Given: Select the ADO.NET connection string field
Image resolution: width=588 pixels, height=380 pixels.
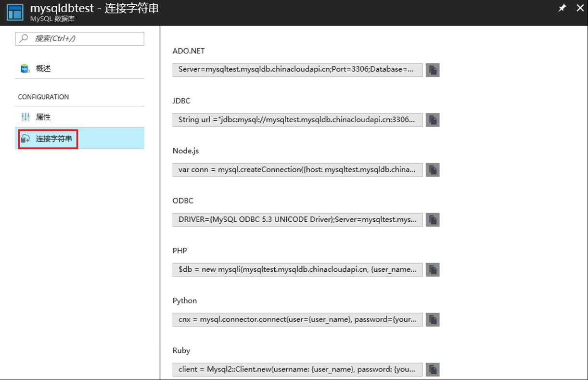Looking at the screenshot, I should click(298, 70).
